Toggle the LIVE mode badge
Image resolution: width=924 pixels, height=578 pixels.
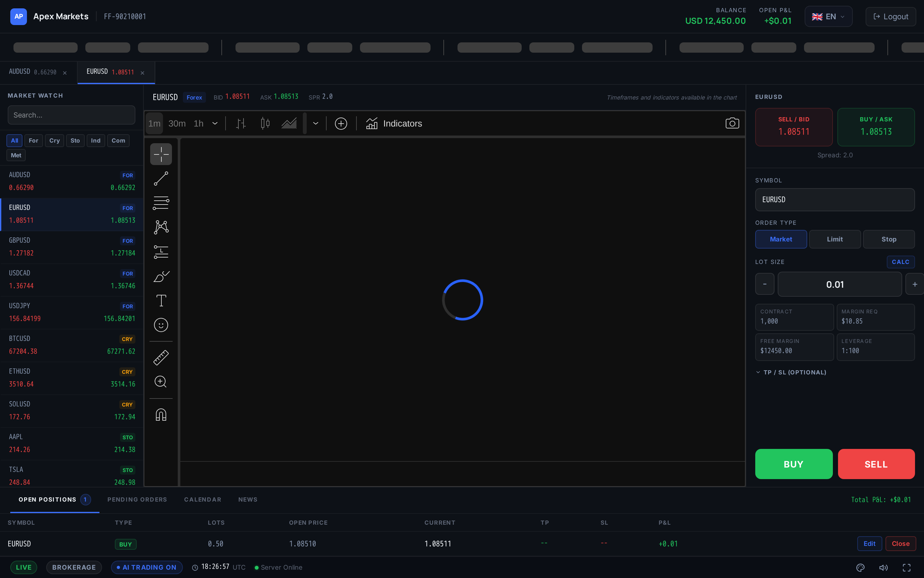coord(24,567)
